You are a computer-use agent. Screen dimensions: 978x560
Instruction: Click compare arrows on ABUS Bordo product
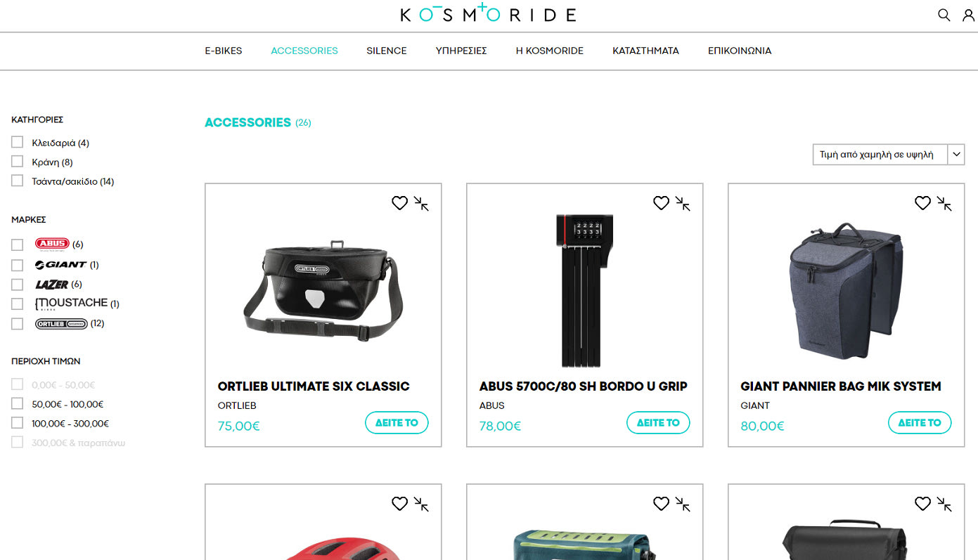coord(683,203)
